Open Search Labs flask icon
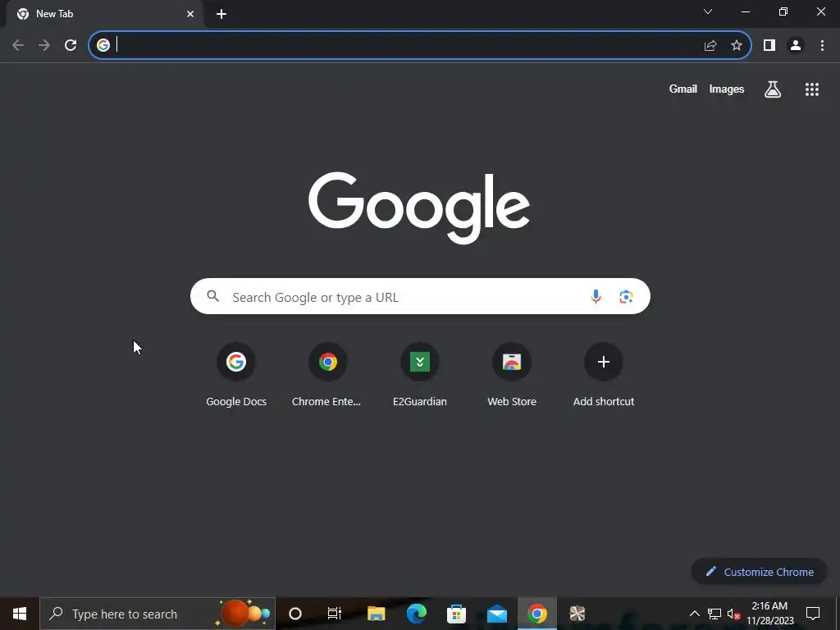This screenshot has width=840, height=630. point(773,89)
